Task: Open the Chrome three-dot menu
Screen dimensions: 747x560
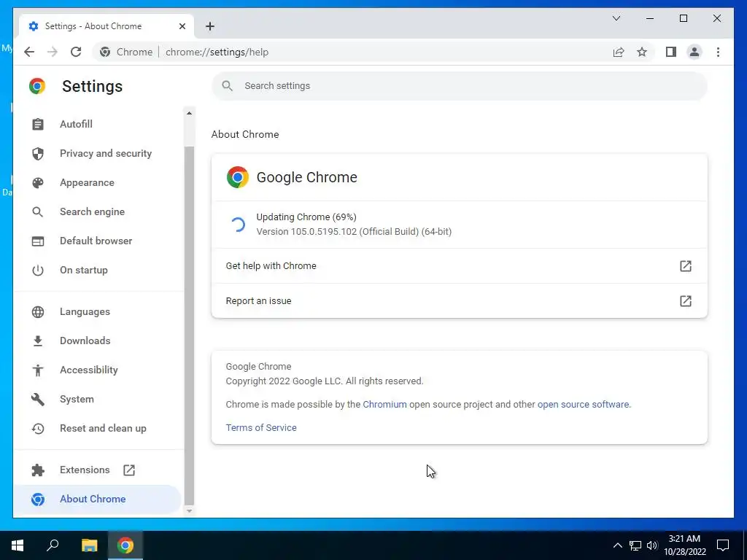Action: point(718,52)
